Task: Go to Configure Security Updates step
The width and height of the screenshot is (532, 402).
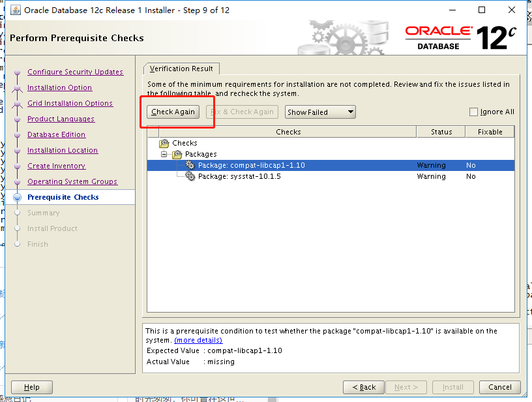Action: pos(76,72)
